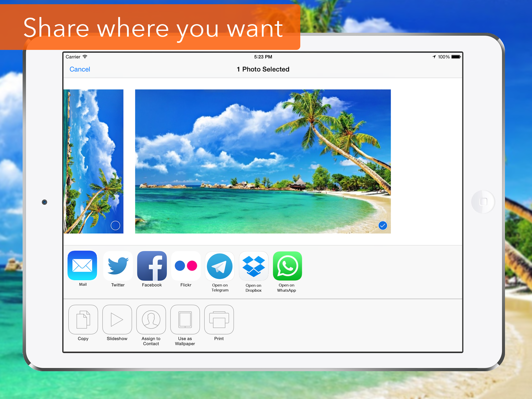Tap the large beach landscape thumbnail

click(x=263, y=162)
